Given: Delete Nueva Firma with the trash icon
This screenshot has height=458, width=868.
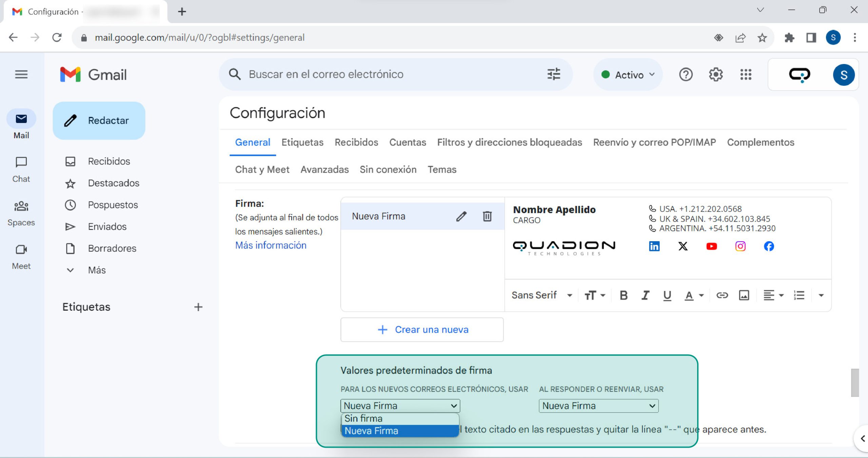Looking at the screenshot, I should pyautogui.click(x=487, y=216).
